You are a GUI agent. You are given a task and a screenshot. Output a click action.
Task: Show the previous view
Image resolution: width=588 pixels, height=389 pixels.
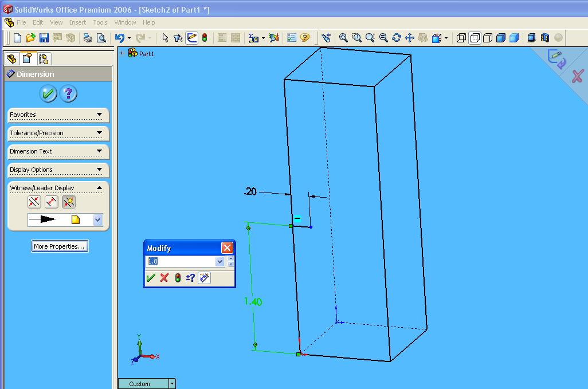pos(326,38)
